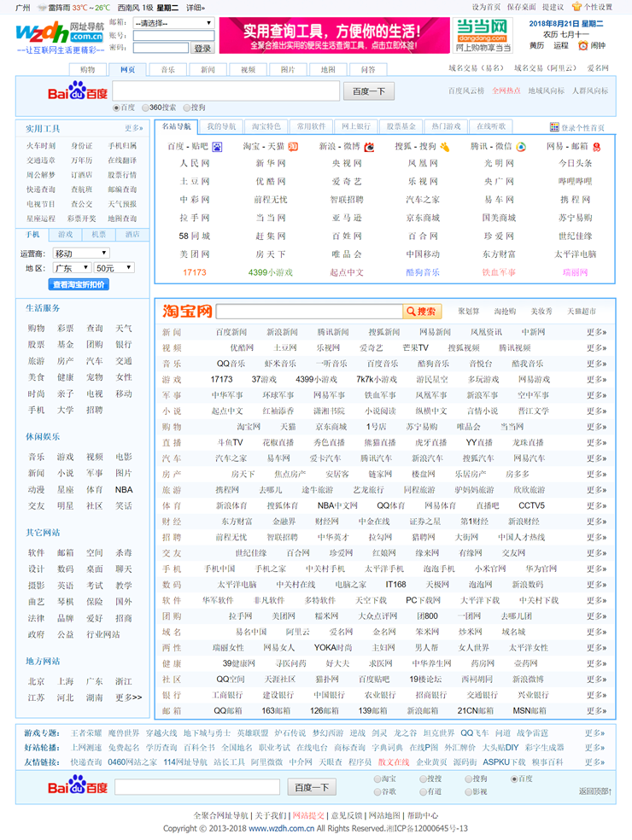Click the Taobao logo in the search box
The image size is (632, 840).
187,312
